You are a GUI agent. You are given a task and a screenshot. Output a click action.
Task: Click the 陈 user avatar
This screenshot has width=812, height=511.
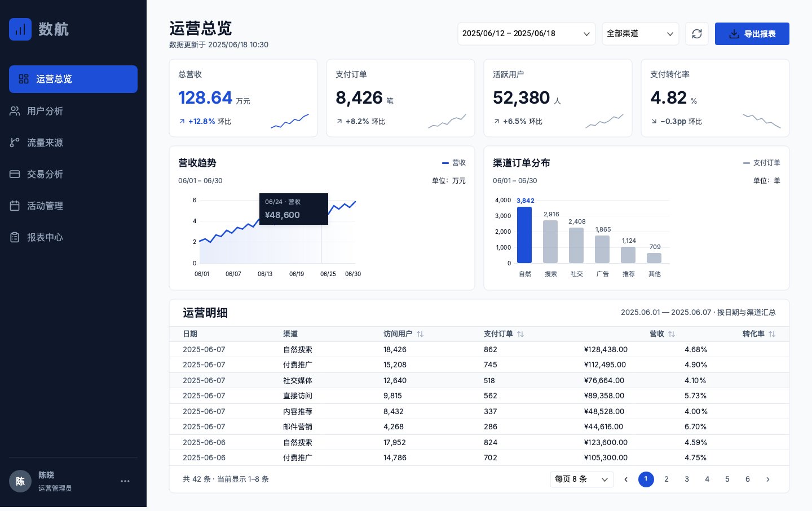(20, 481)
